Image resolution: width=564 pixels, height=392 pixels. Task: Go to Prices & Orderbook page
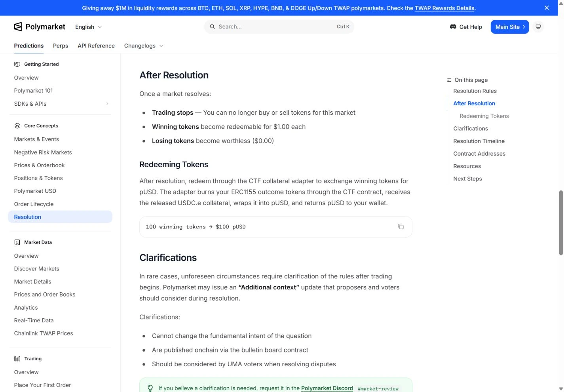39,165
